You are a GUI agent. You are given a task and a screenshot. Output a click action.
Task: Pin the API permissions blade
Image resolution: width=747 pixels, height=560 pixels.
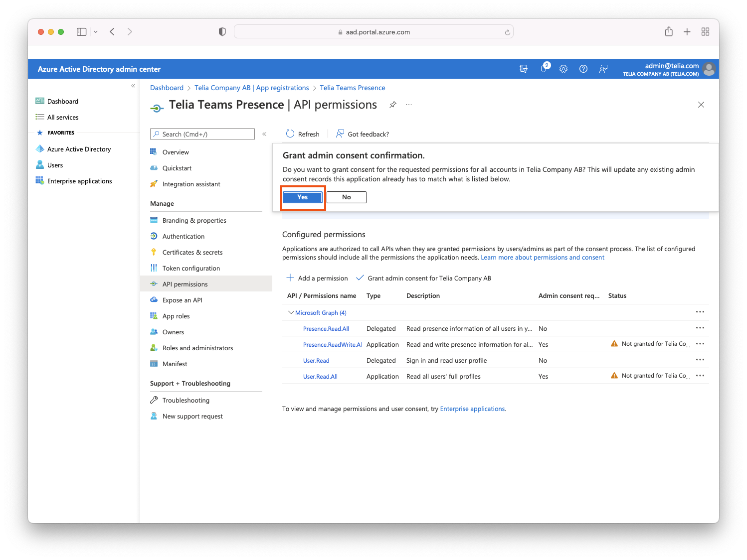click(393, 105)
